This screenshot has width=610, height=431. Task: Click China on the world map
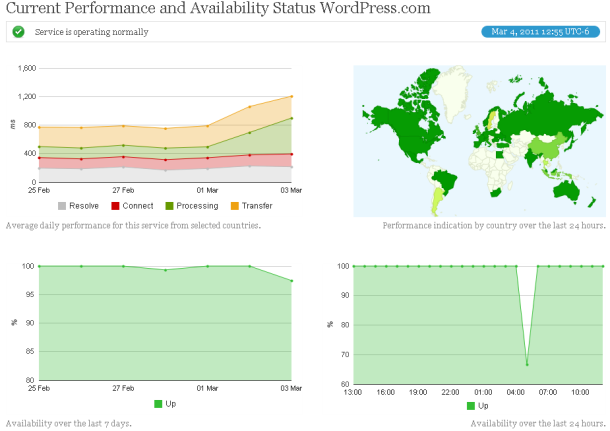(547, 147)
